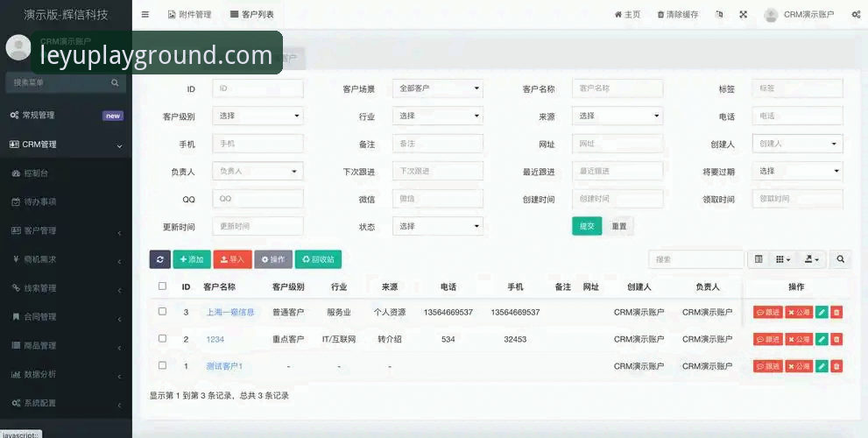The height and width of the screenshot is (438, 868).
Task: Edit customer 测试客户1 with pencil icon
Action: [822, 366]
